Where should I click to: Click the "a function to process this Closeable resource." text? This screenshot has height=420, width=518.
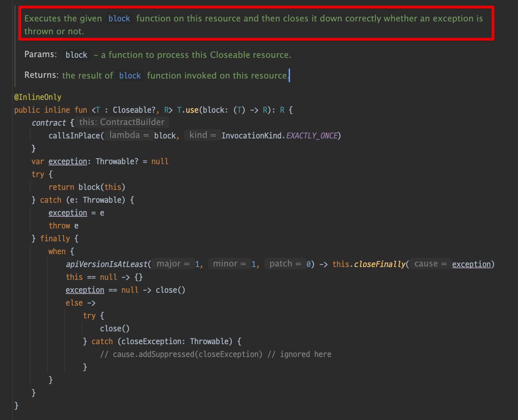coord(196,55)
